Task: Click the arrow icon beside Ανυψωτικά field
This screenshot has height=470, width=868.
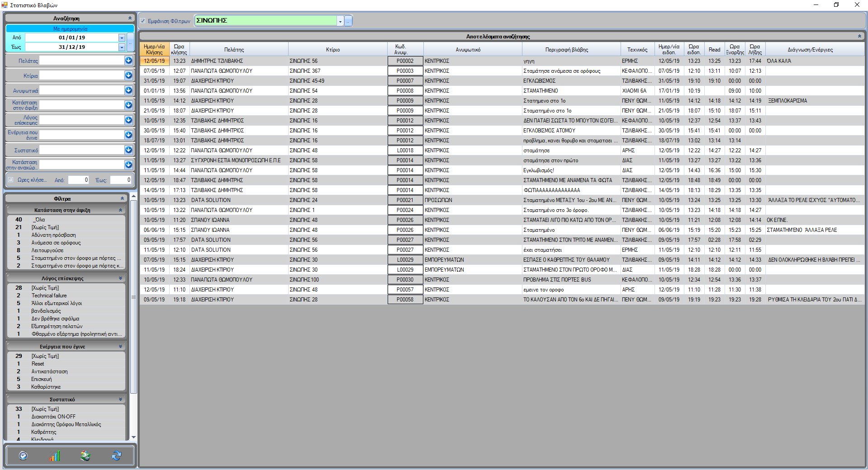Action: coord(128,90)
